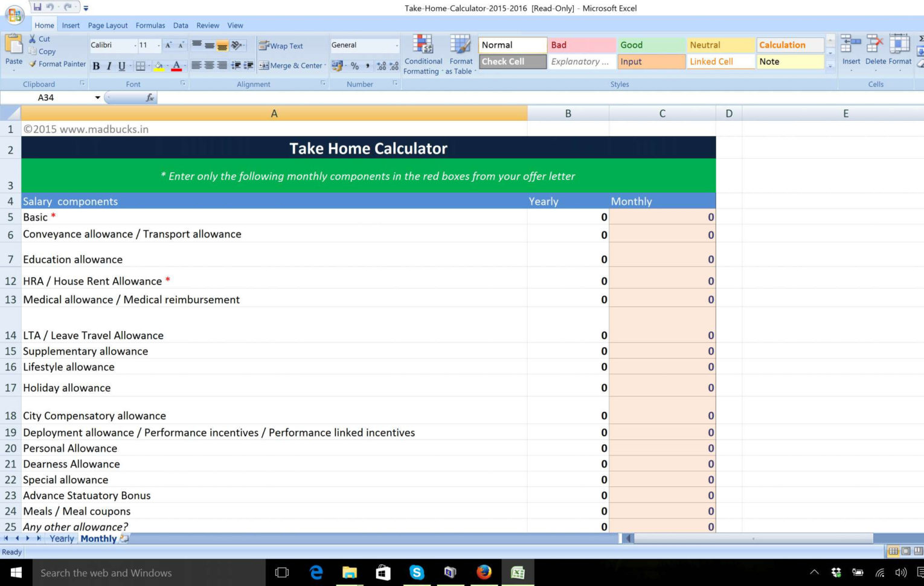The image size is (924, 586).
Task: Open the Fill Color dropdown arrow
Action: (x=167, y=65)
